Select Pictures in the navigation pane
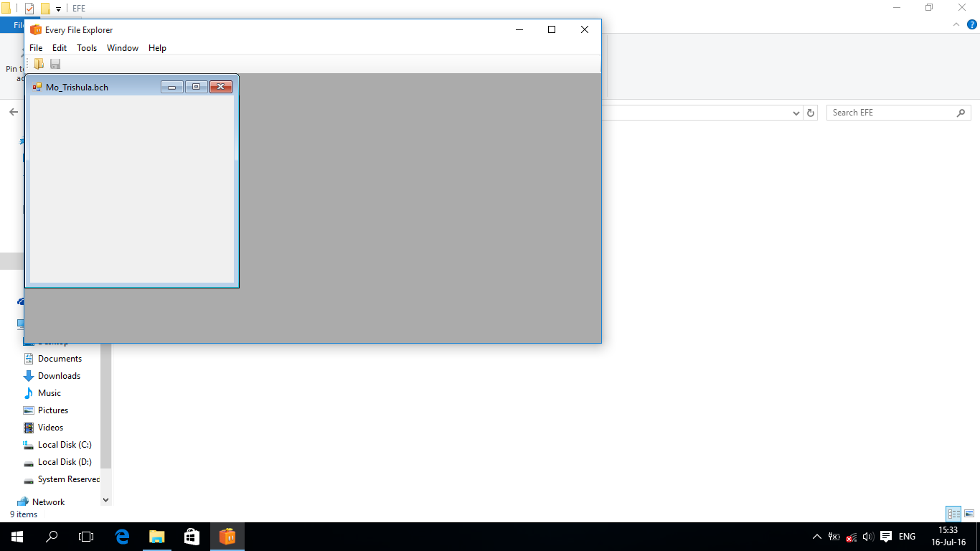The width and height of the screenshot is (980, 551). coord(53,410)
